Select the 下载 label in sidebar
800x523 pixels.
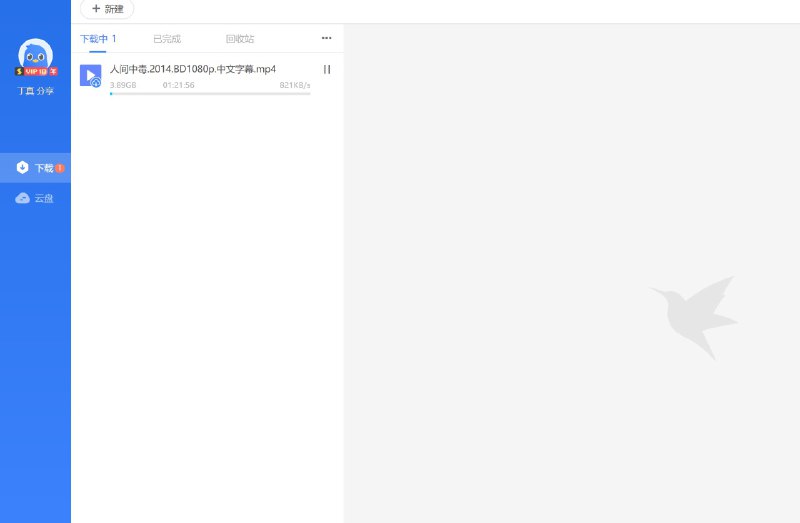click(43, 168)
